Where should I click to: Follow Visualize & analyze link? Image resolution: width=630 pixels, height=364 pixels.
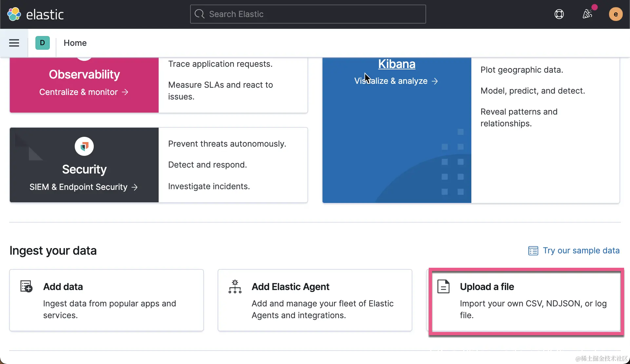396,81
